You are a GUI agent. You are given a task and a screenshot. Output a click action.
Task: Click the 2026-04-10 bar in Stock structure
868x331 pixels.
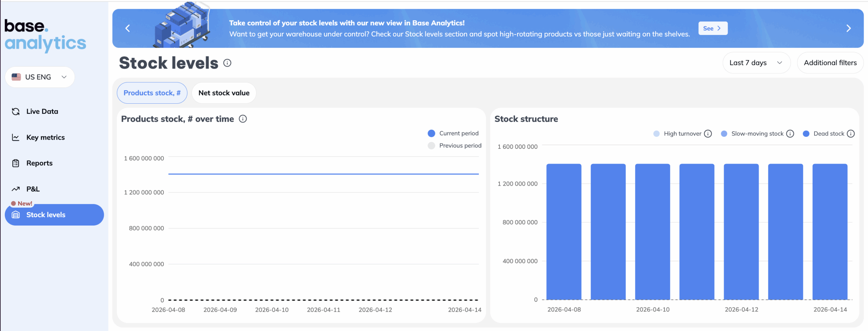(x=652, y=232)
